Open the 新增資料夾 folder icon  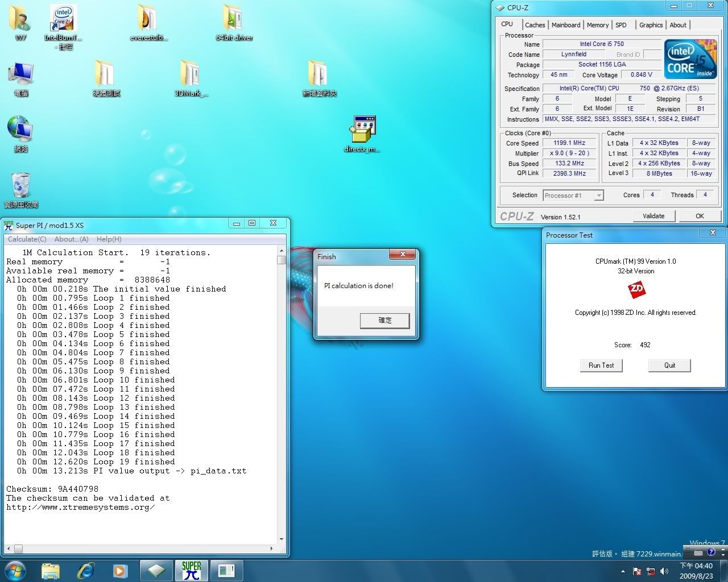point(319,78)
